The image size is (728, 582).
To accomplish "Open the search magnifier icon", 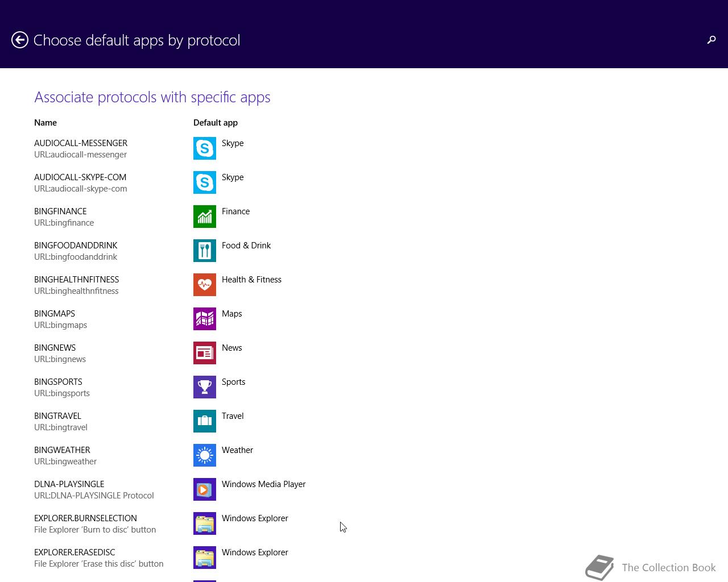I will pyautogui.click(x=711, y=40).
